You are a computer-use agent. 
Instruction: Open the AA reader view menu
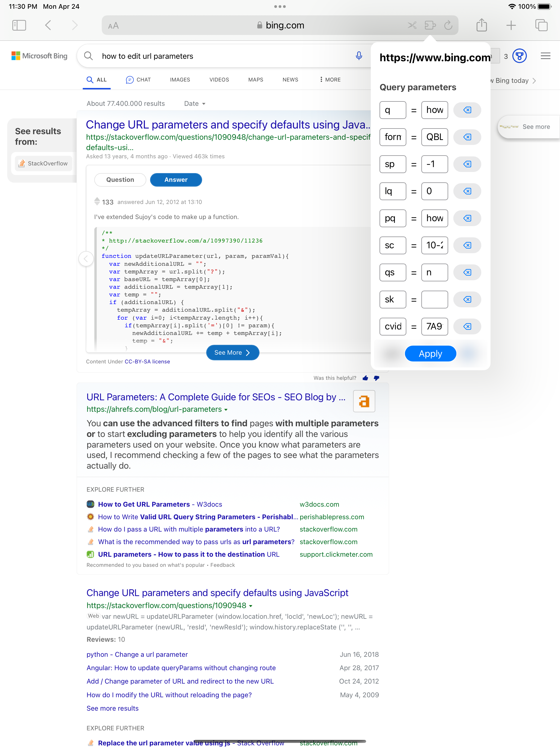113,26
